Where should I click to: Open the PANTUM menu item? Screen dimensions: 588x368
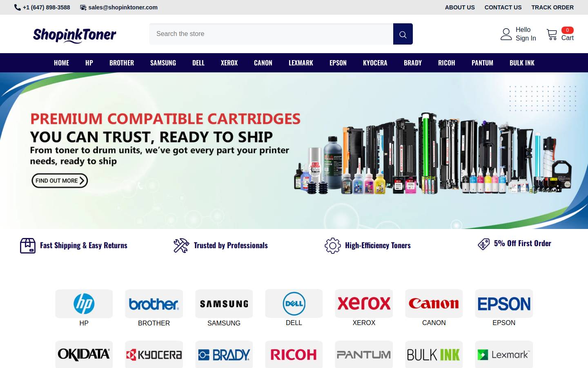(483, 63)
